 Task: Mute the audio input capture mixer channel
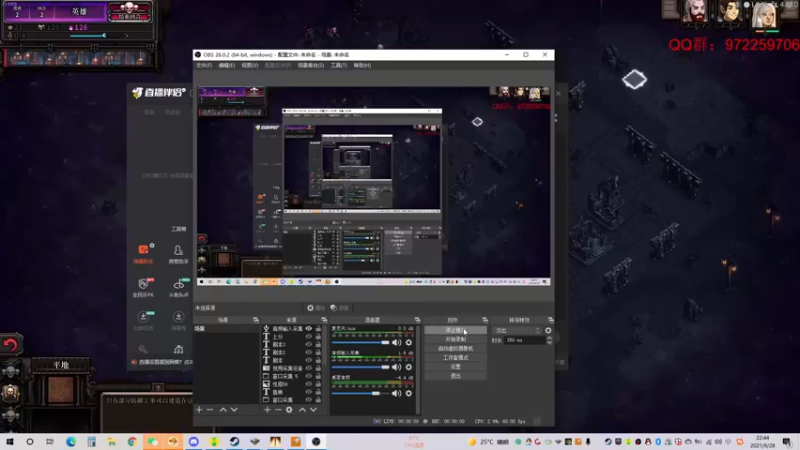(x=396, y=367)
